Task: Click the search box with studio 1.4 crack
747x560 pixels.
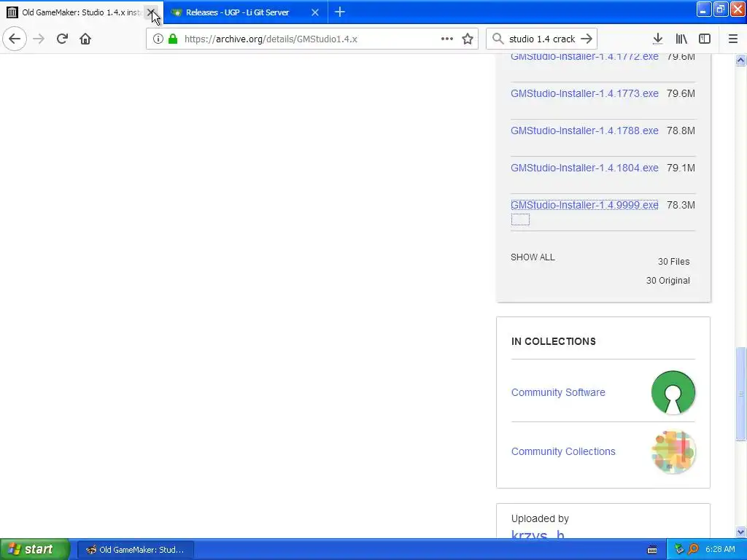Action: [x=542, y=39]
